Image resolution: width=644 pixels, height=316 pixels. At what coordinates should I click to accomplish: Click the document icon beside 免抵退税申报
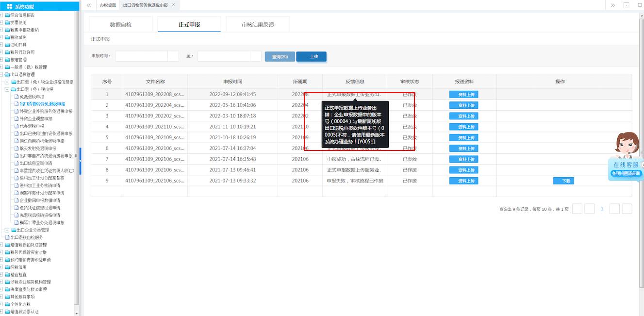coord(17,97)
